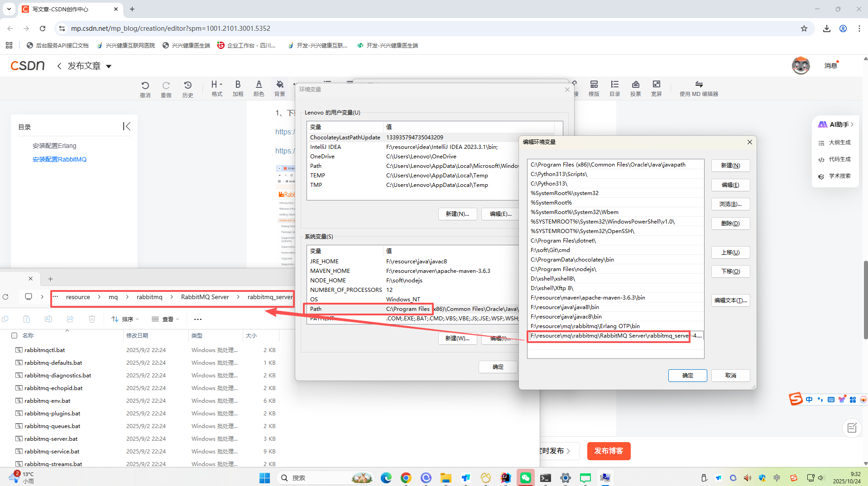Click 编辑(E) in the edit environment variable dialog
Viewport: 868px width, 486px height.
point(730,185)
